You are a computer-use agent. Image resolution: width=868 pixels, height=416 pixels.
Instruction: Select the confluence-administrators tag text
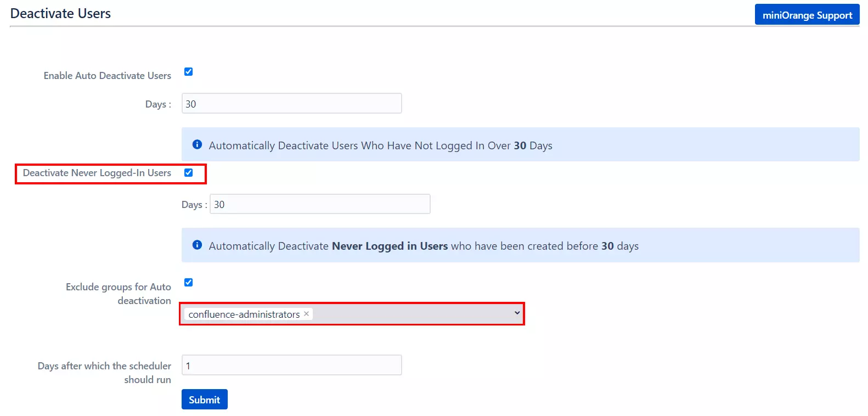coord(244,314)
